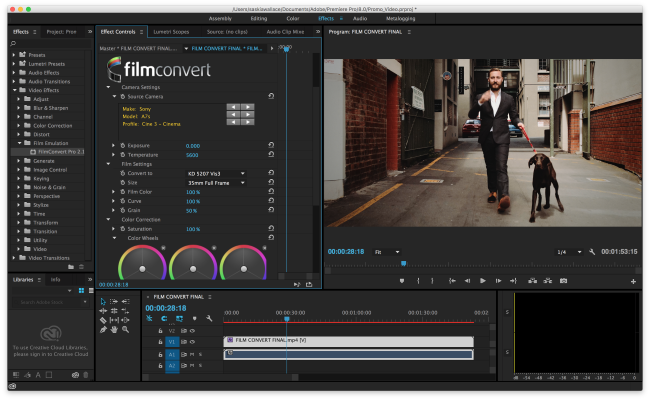Select the Track Select Forward tool

click(114, 302)
